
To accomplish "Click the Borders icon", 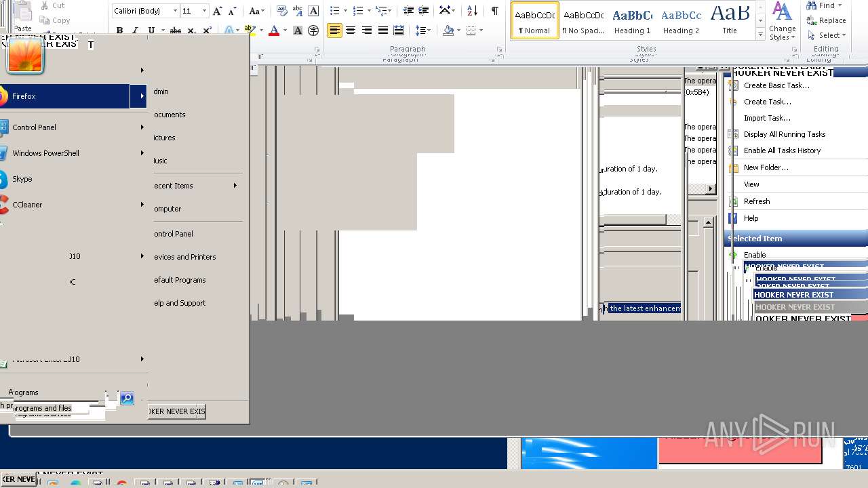I will (x=471, y=30).
